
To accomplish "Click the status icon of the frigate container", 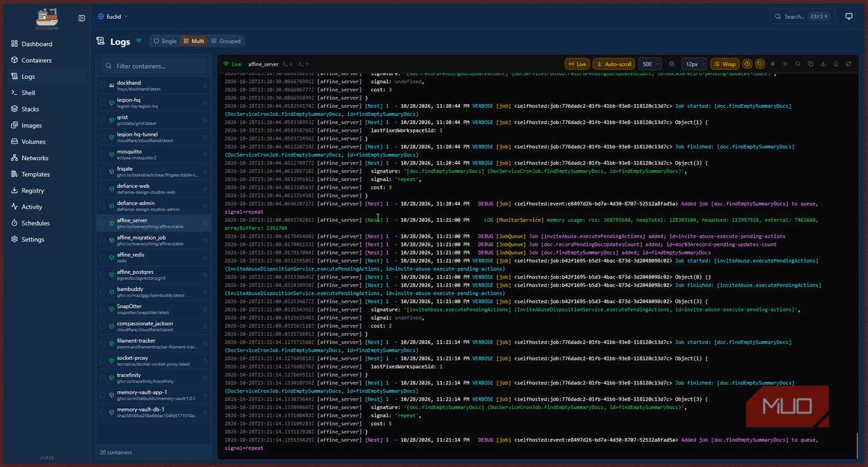I will 111,172.
